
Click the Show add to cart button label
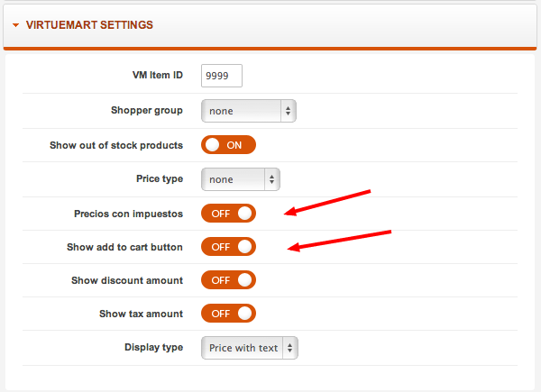pyautogui.click(x=124, y=247)
